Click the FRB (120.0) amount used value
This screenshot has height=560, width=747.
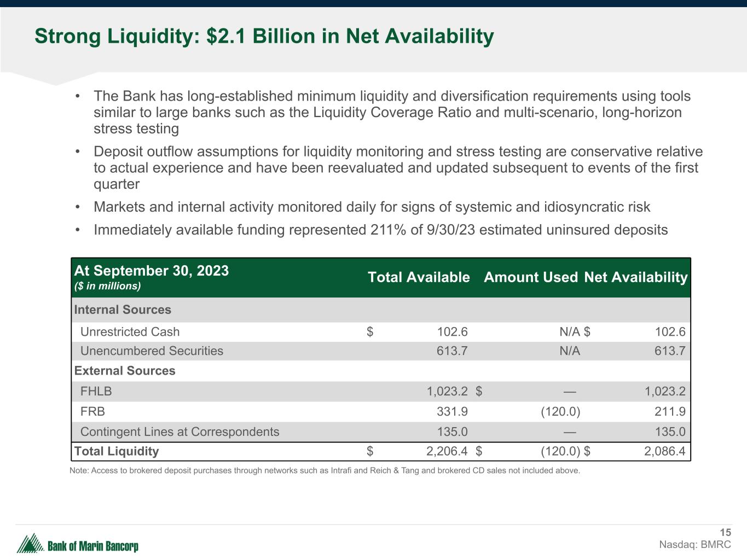[560, 412]
